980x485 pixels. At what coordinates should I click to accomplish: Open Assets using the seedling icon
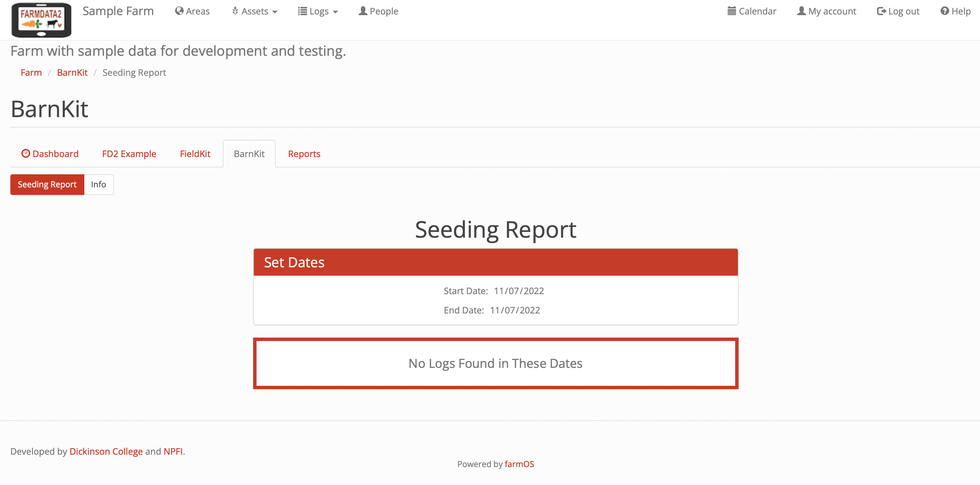pyautogui.click(x=235, y=11)
